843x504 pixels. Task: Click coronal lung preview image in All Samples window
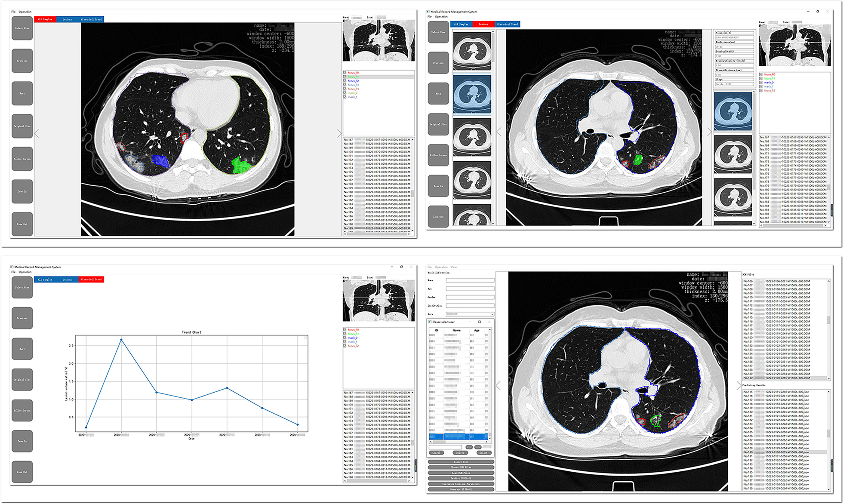379,41
